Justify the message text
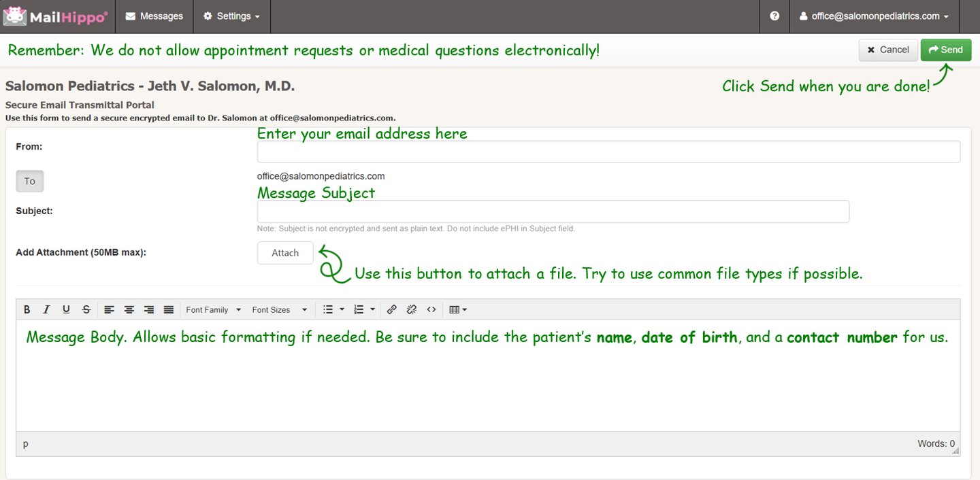This screenshot has width=980, height=480. (x=169, y=310)
